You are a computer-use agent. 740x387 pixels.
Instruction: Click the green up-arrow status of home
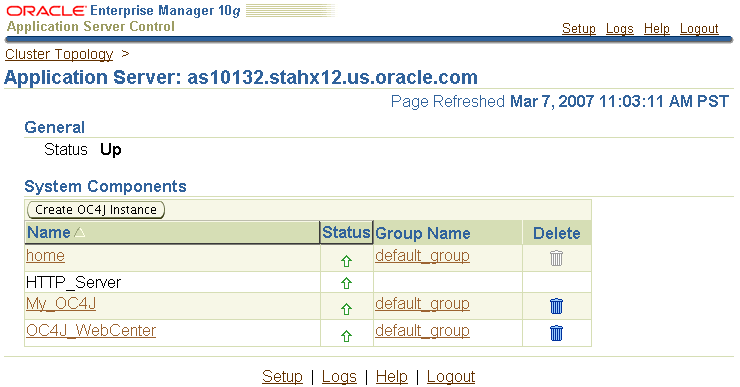coord(346,261)
